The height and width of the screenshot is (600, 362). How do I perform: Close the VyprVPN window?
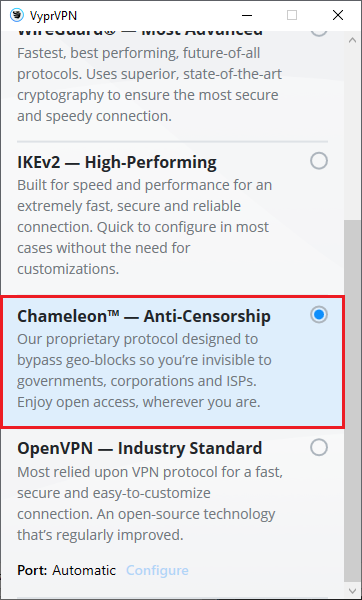[x=338, y=15]
